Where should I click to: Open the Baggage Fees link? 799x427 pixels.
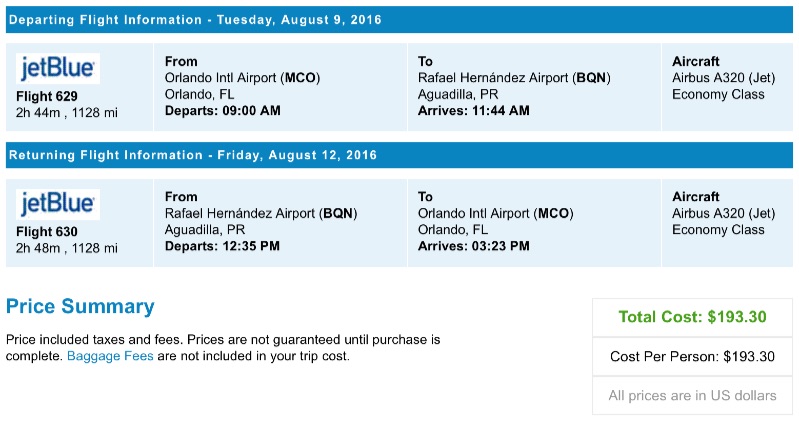(x=110, y=356)
